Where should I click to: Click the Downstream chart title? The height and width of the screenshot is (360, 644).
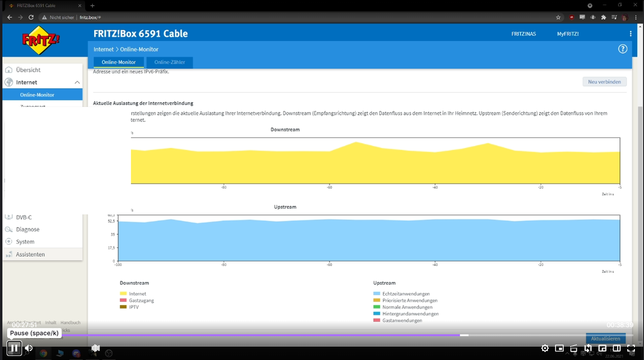click(x=285, y=129)
